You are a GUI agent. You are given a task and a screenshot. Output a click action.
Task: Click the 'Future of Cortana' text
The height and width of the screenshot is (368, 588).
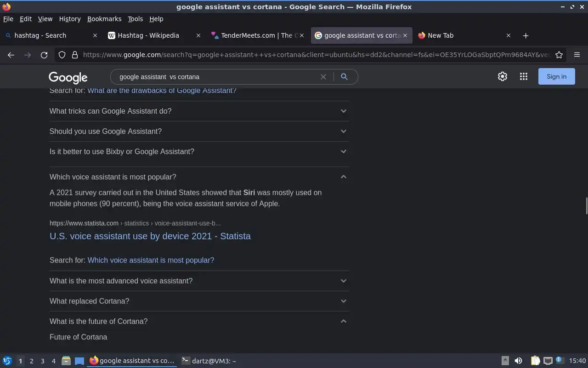(79, 337)
